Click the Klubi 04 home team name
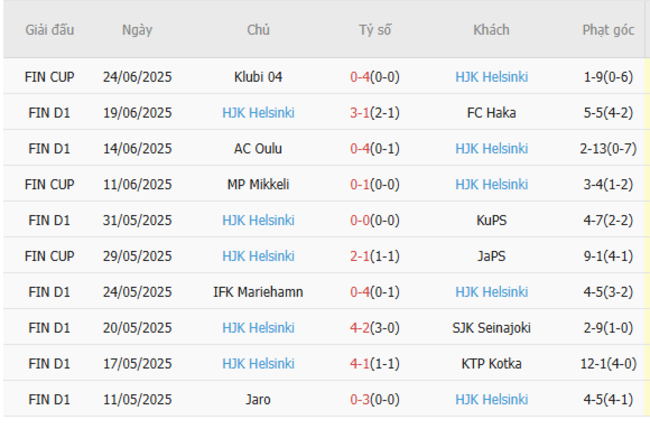Image resolution: width=650 pixels, height=429 pixels. point(258,77)
